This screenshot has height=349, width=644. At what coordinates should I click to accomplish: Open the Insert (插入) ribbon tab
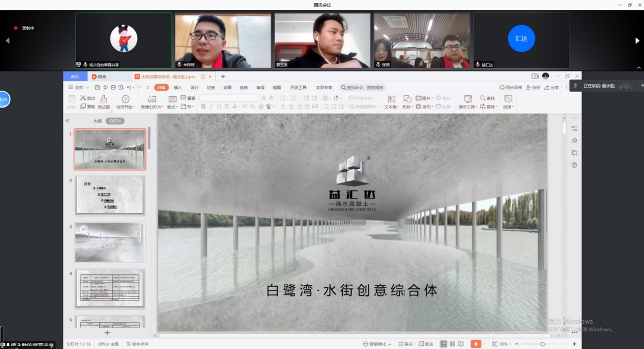[178, 87]
